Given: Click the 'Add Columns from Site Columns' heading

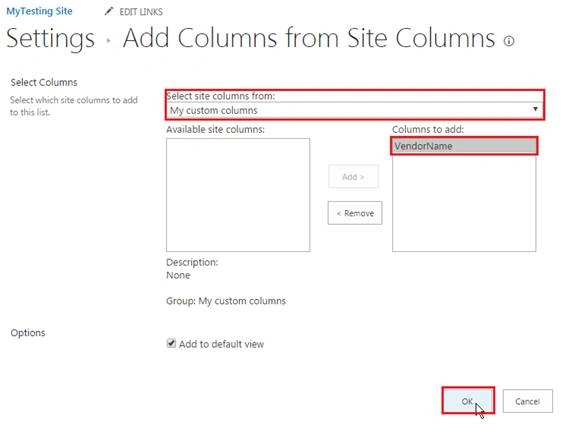Looking at the screenshot, I should 309,38.
